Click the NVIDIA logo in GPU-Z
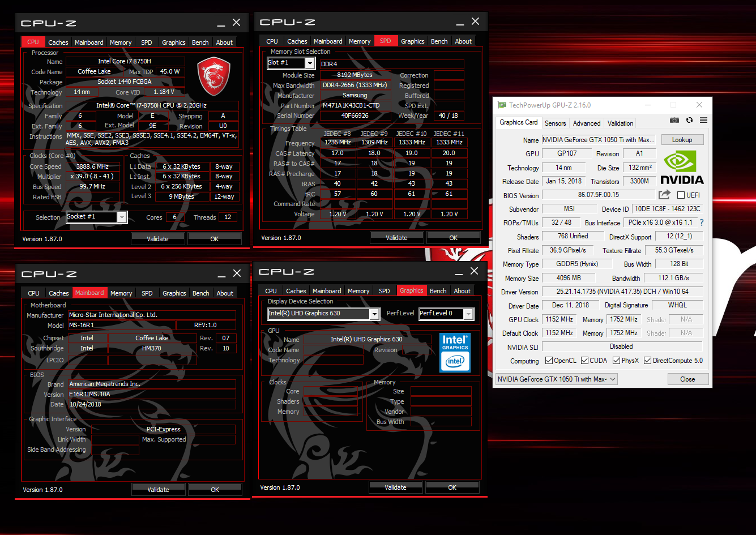Image resolution: width=756 pixels, height=535 pixels. point(682,167)
